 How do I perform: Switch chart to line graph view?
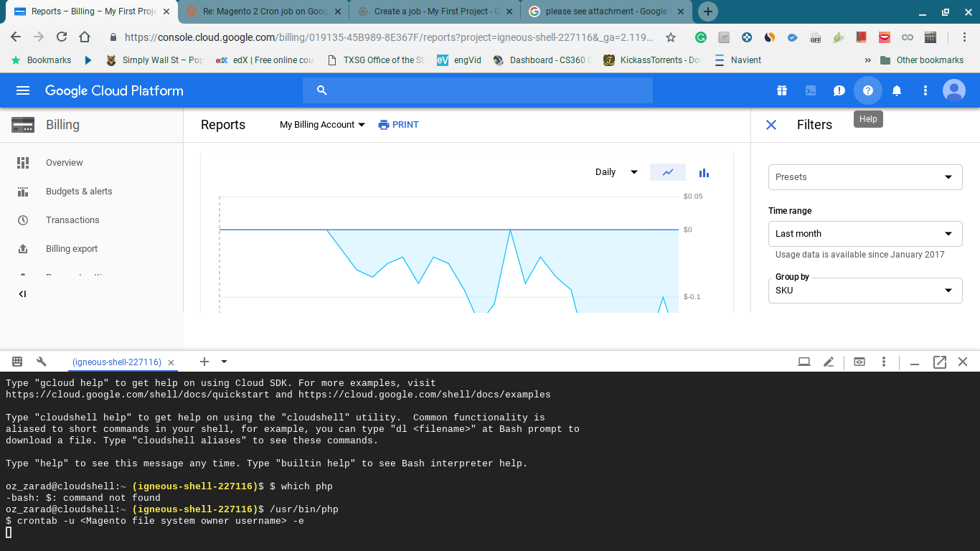coord(668,172)
